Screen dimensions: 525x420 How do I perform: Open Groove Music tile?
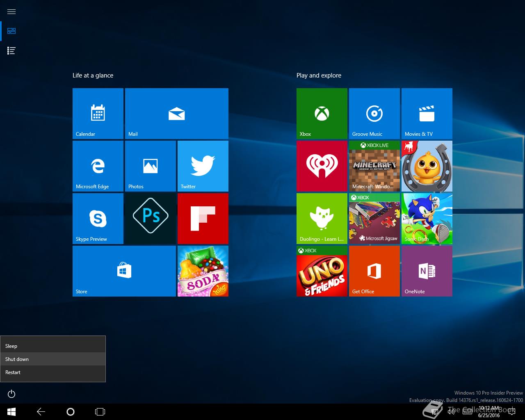374,114
